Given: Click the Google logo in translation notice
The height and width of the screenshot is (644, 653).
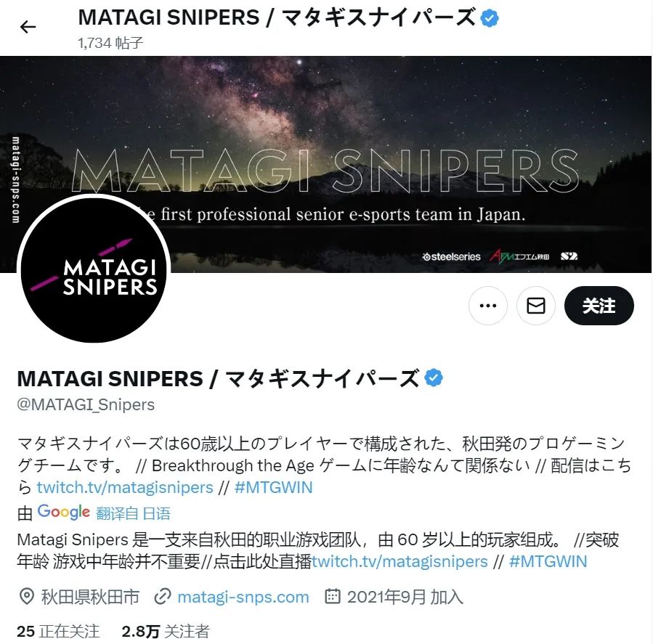Looking at the screenshot, I should click(63, 512).
